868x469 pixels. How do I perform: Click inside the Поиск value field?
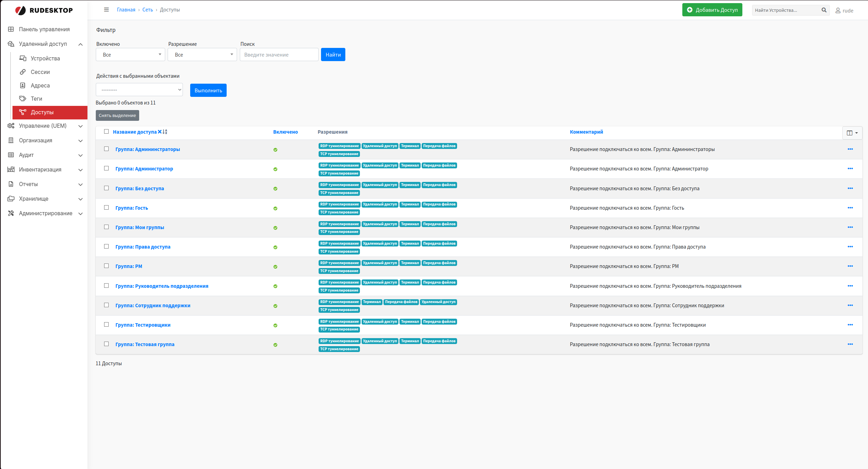click(x=279, y=55)
